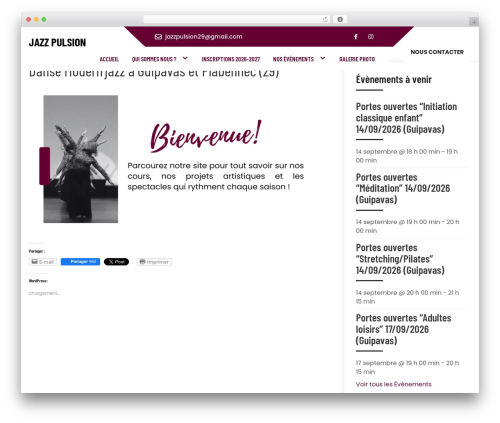Click the X Post share button
This screenshot has width=500, height=423.
[x=116, y=262]
